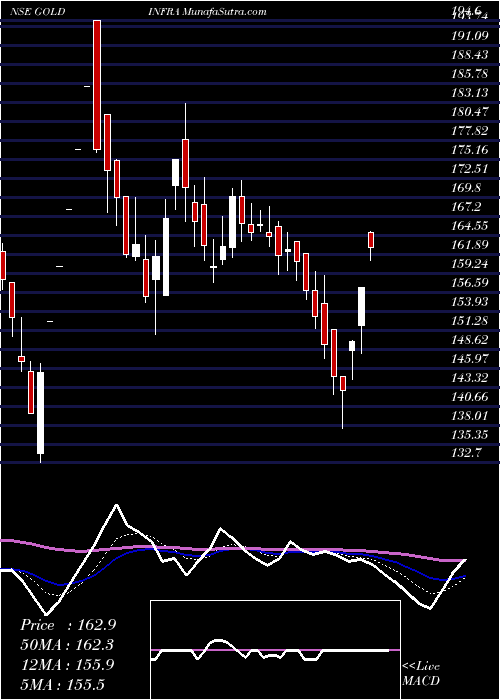Open the MACD inset mini chart
500x700 pixels.
coord(275,650)
